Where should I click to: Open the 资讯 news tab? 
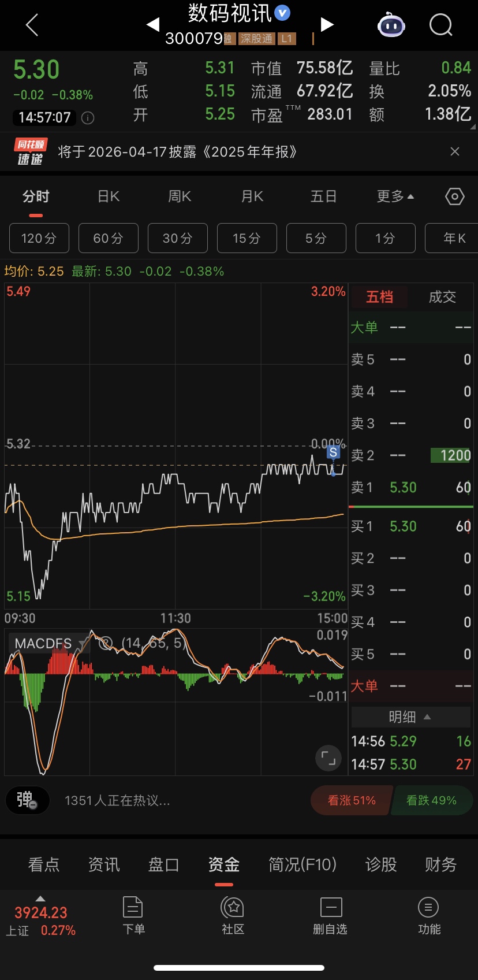[x=104, y=864]
